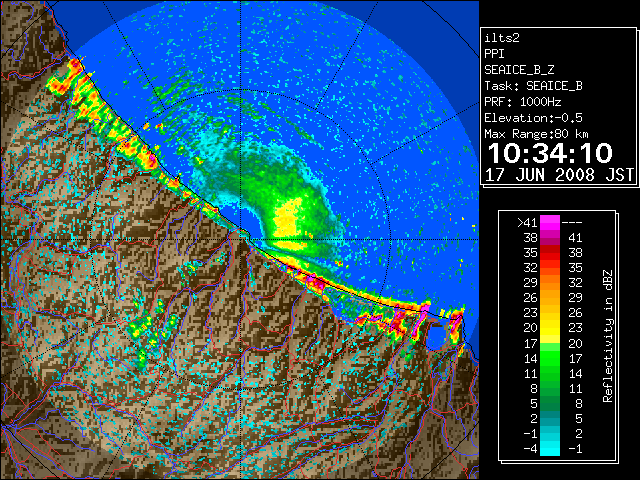This screenshot has height=480, width=640.
Task: Click the 'Elevation:-0.5' text
Action: click(533, 118)
